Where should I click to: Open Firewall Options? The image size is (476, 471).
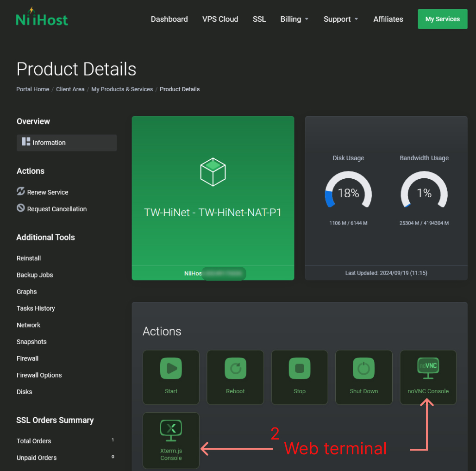click(39, 375)
